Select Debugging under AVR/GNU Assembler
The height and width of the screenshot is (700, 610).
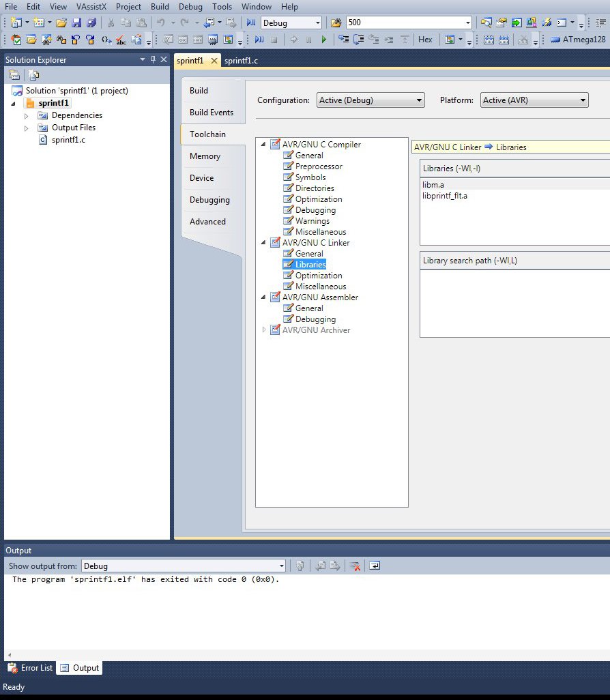click(315, 319)
